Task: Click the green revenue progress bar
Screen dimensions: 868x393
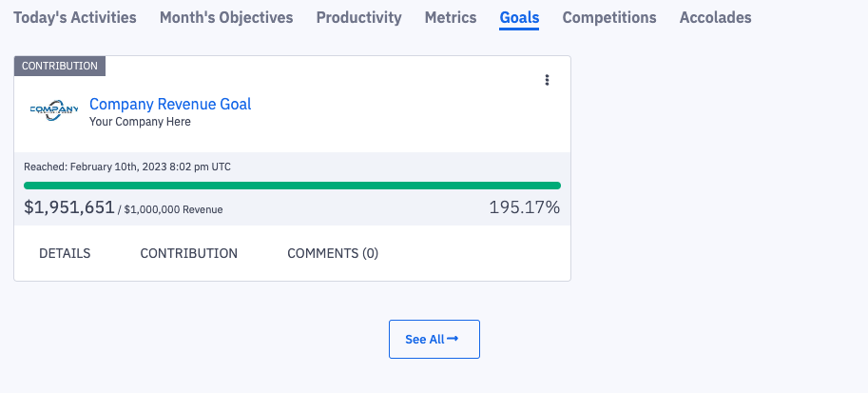Action: pyautogui.click(x=292, y=186)
